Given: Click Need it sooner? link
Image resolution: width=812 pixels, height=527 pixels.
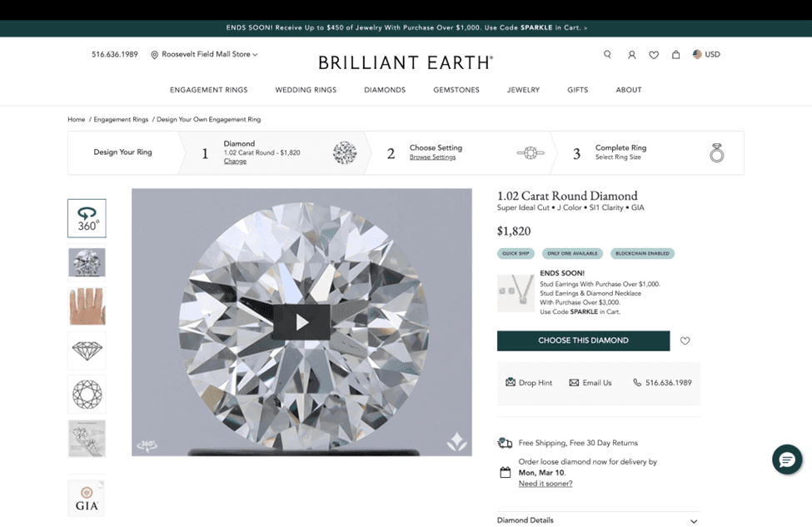Looking at the screenshot, I should [x=545, y=484].
